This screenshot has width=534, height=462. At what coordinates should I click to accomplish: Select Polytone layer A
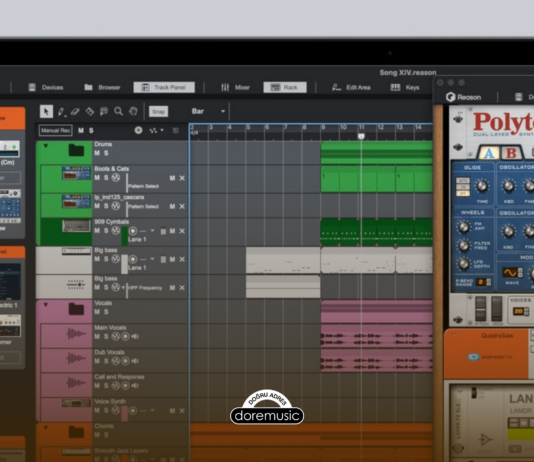click(489, 153)
